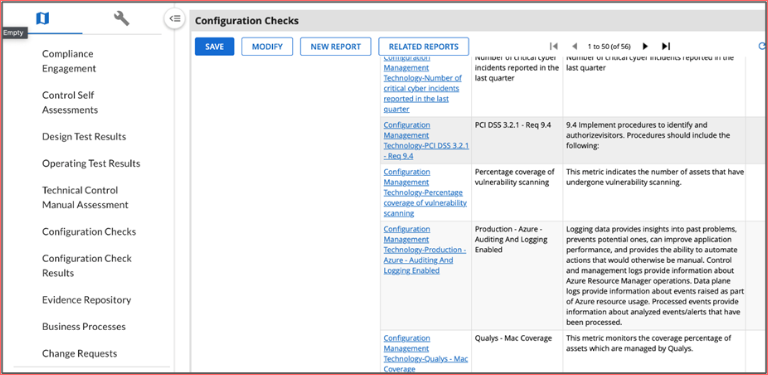The height and width of the screenshot is (375, 768).
Task: Click the SAVE button
Action: pos(215,47)
